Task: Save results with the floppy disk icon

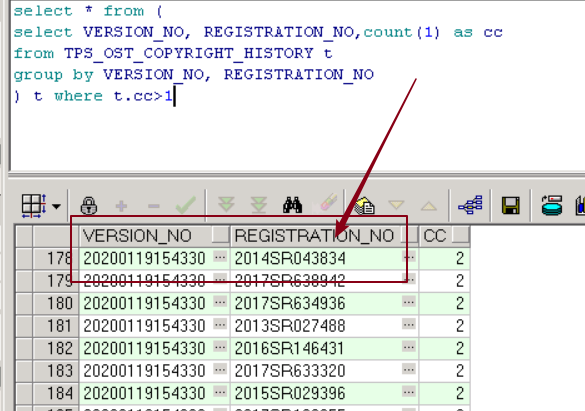Action: 511,206
